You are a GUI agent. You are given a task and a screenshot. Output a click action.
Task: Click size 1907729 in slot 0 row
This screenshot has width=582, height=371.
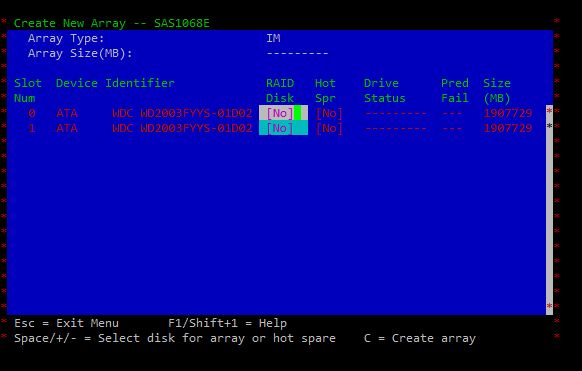point(507,113)
